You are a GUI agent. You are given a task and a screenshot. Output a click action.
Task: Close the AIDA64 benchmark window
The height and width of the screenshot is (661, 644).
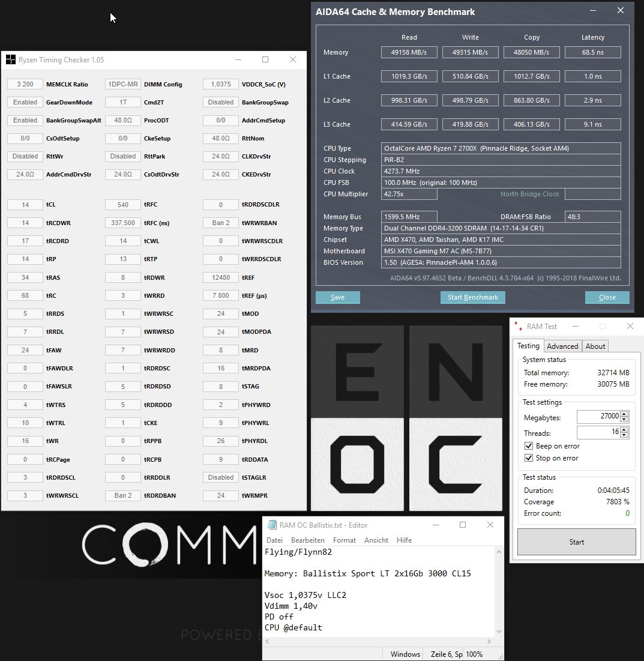pyautogui.click(x=621, y=11)
